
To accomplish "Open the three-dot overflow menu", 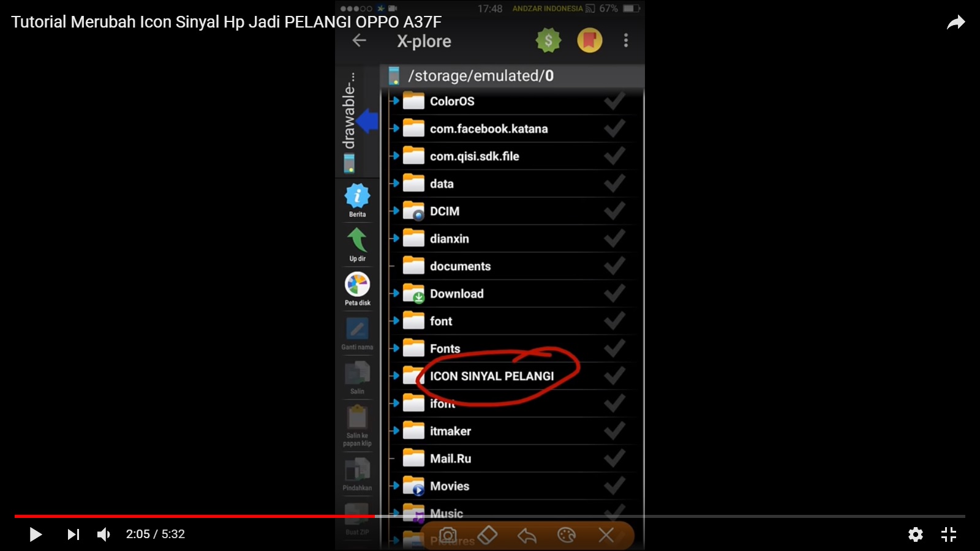I will point(625,40).
